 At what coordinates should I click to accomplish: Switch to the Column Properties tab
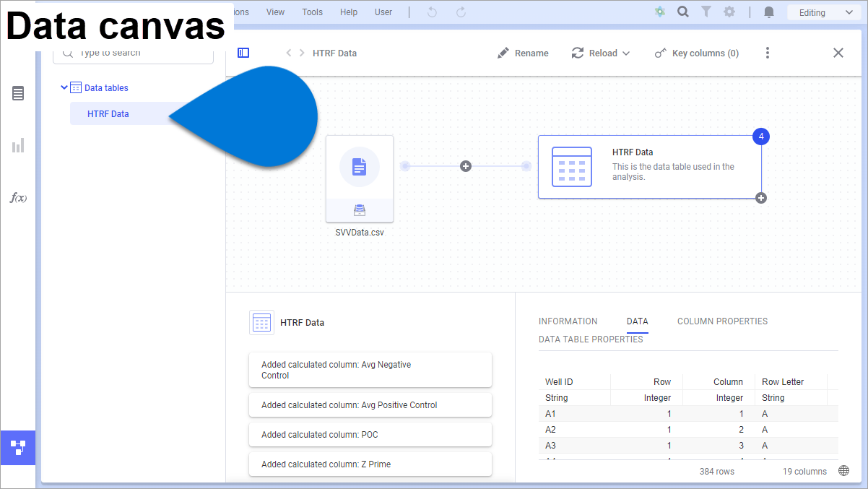(x=722, y=321)
